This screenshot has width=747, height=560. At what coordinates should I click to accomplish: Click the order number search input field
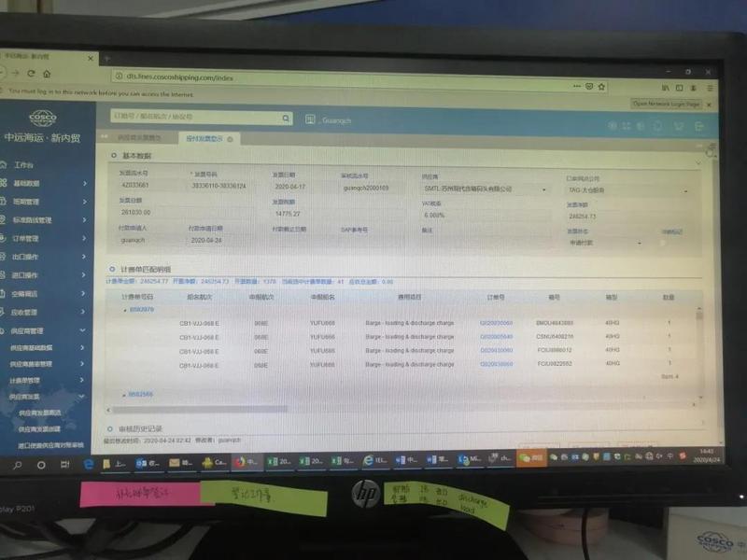196,118
